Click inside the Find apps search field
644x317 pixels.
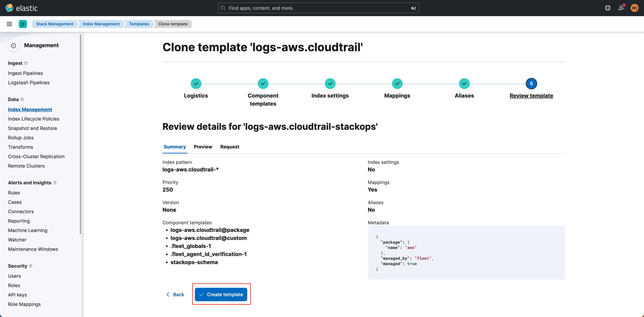click(300, 8)
